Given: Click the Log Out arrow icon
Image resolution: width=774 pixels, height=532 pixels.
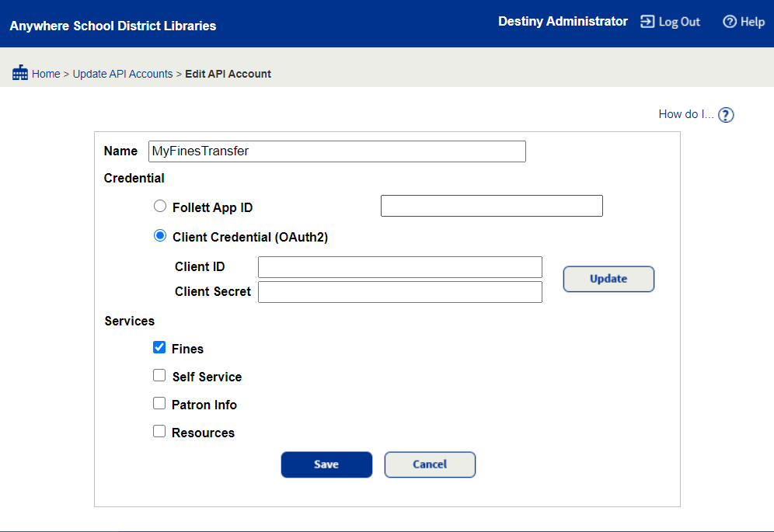Looking at the screenshot, I should coord(647,22).
